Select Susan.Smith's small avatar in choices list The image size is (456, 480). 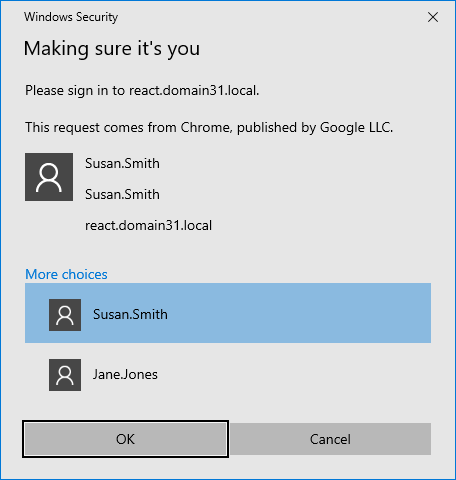click(65, 315)
